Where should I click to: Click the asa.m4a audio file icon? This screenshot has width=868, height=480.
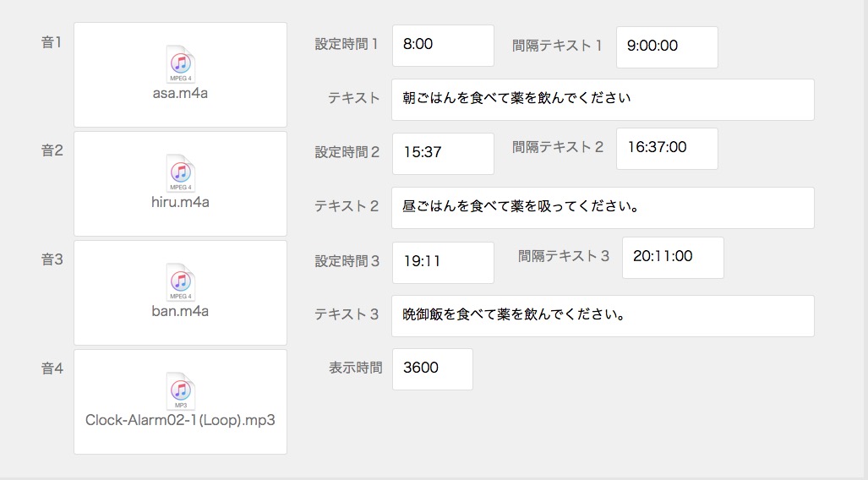(181, 64)
